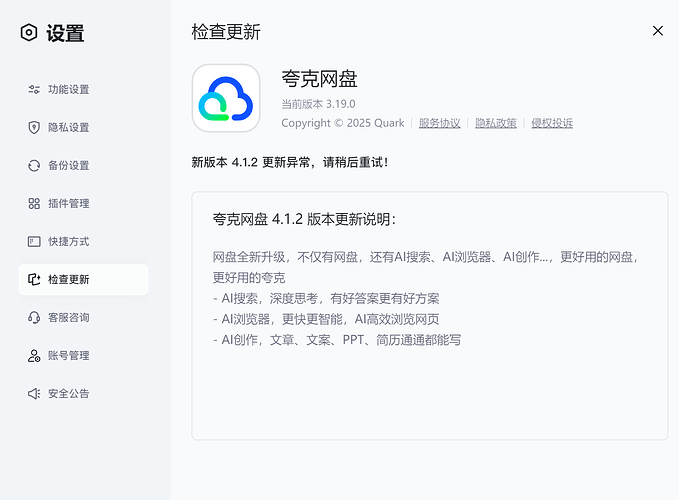679x500 pixels.
Task: Open the 功能设置 menu item
Action: [84, 90]
